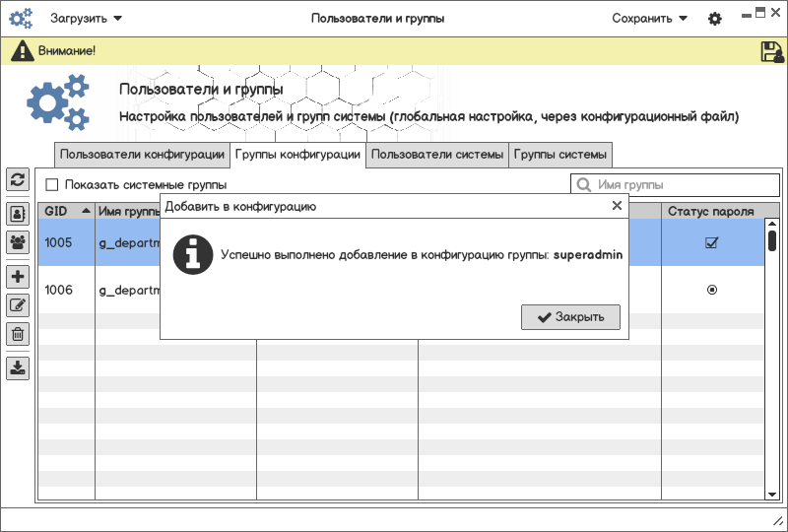Switch to 'Пользователи конфигурации' tab

point(142,155)
